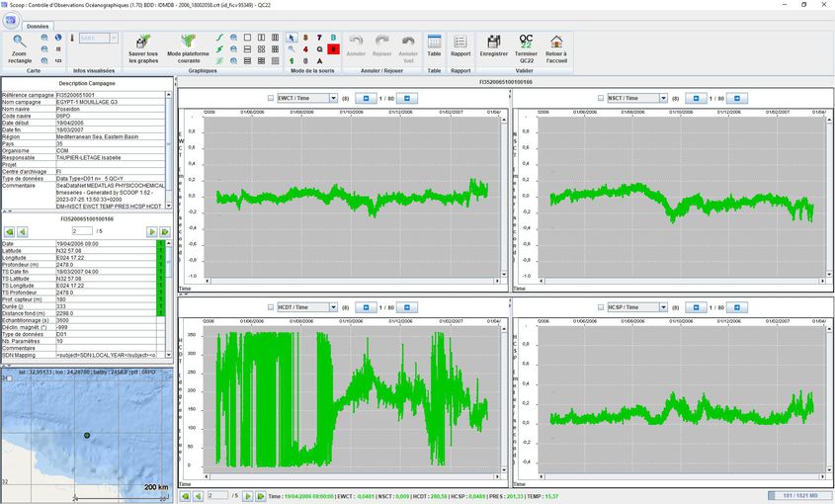Toggle checkbox beside NSCT / Time
Screen dimensions: 835x504
(601, 98)
